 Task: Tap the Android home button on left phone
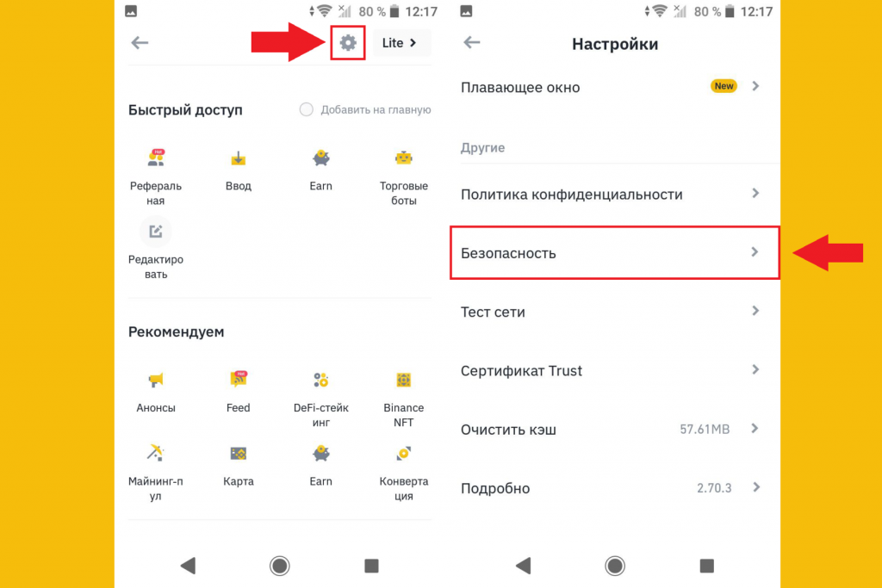click(280, 566)
